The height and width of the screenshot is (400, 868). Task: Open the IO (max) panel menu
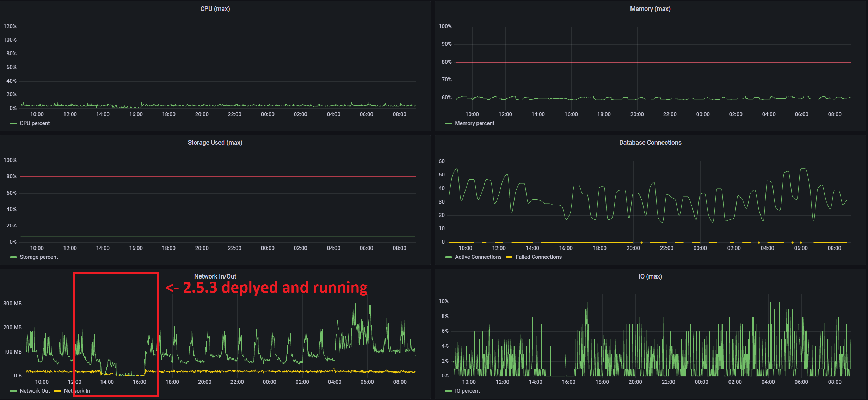(x=650, y=276)
